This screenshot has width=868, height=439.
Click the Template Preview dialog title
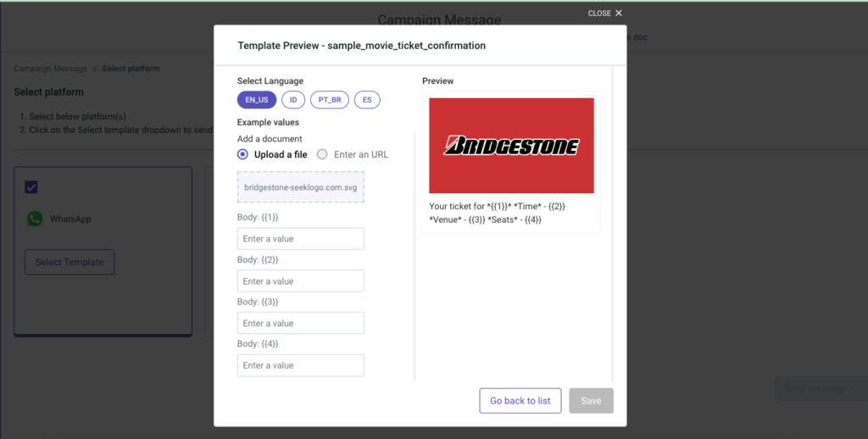point(361,46)
